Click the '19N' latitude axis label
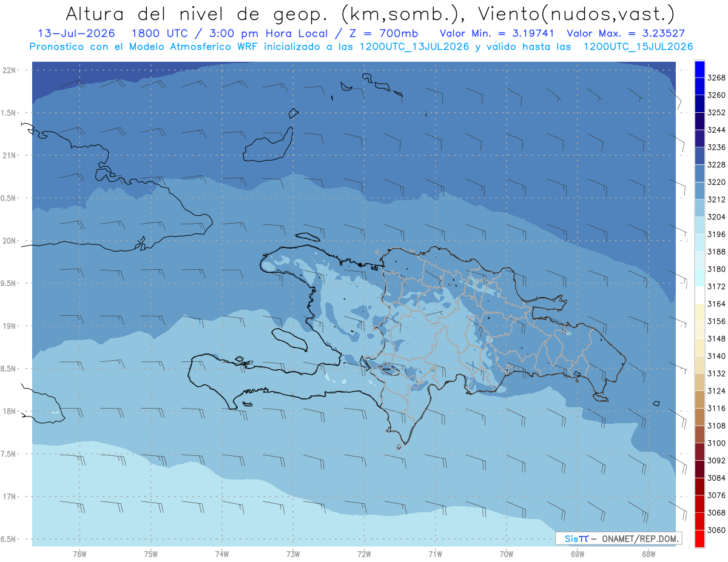Viewport: 728px width, 562px height. coord(10,326)
